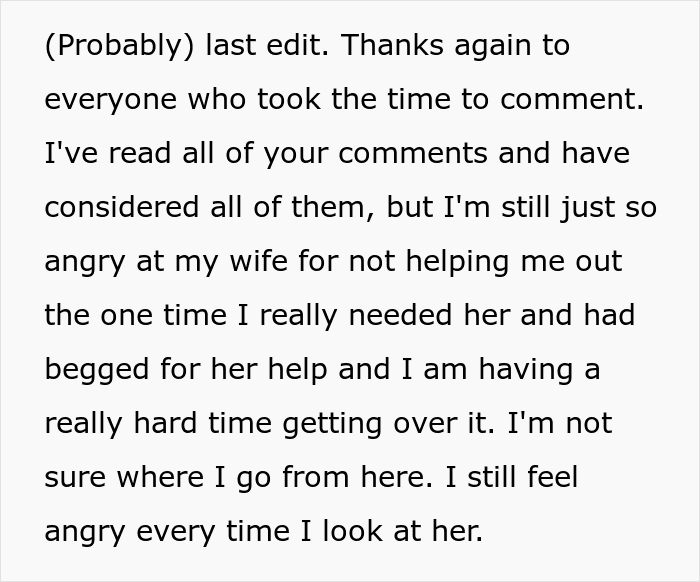Click on the word "begged"
Image resolution: width=700 pixels, height=582 pixels.
(97, 369)
